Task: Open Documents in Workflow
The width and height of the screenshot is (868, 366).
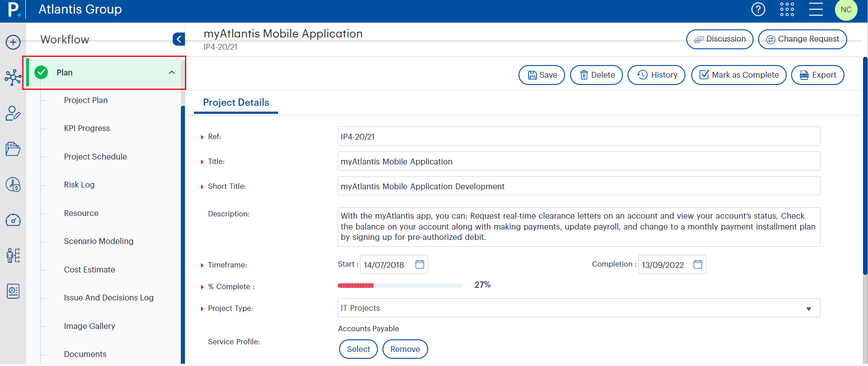Action: tap(85, 354)
